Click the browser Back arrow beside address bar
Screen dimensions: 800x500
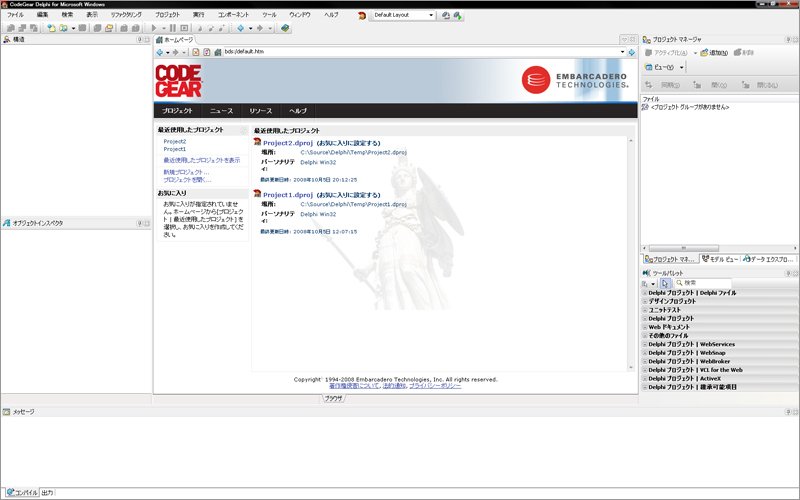[x=160, y=52]
